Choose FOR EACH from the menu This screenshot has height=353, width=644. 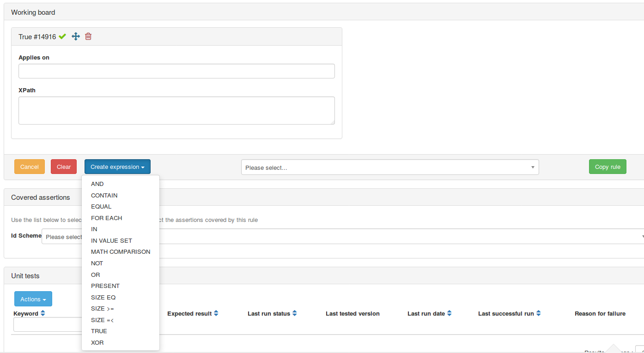pos(107,218)
